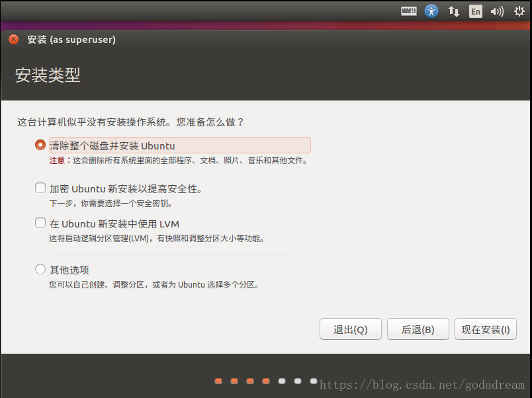Click the red 注意 warning text line
This screenshot has width=532, height=398.
pyautogui.click(x=179, y=161)
